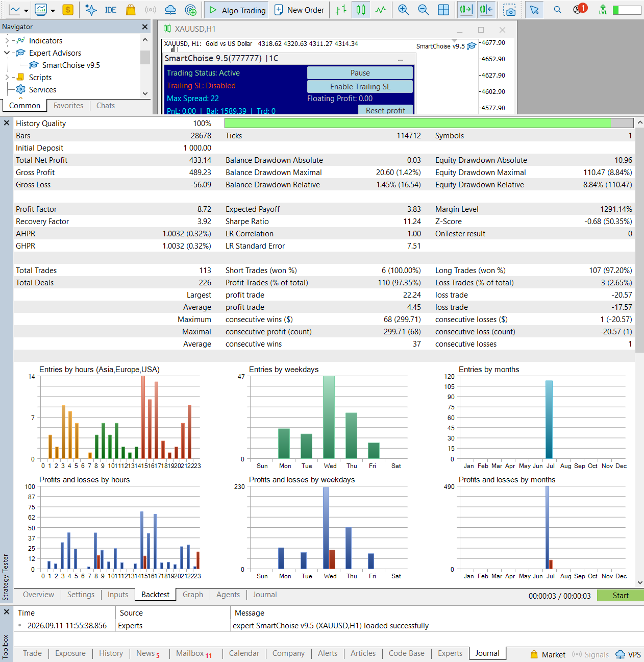The height and width of the screenshot is (662, 644).
Task: Minimize the SmartChoise 9.5 on-chart panel
Action: 401,60
